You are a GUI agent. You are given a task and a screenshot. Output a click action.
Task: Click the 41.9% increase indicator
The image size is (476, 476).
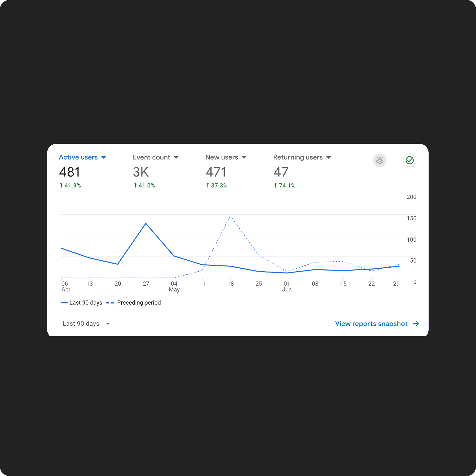pos(70,185)
